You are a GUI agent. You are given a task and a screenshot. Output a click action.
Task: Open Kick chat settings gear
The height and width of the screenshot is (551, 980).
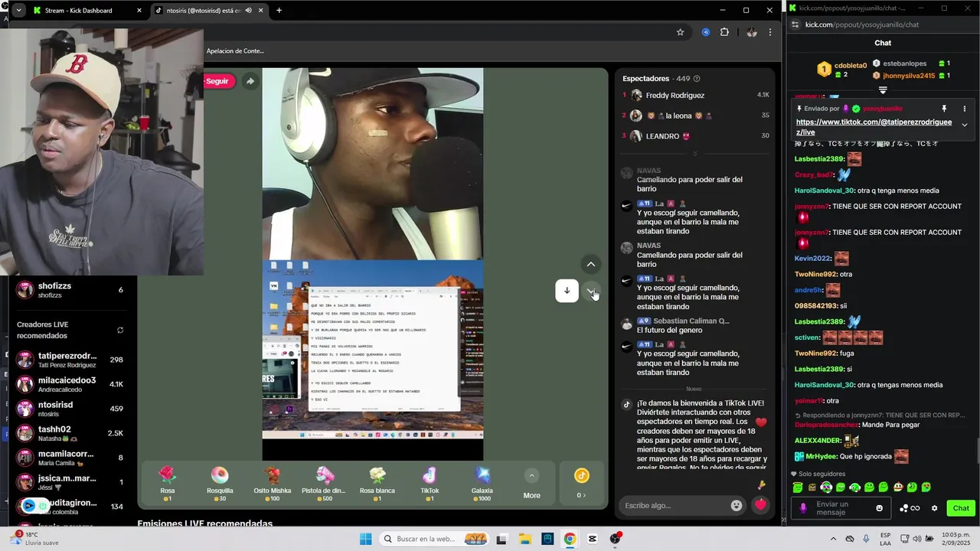point(934,508)
